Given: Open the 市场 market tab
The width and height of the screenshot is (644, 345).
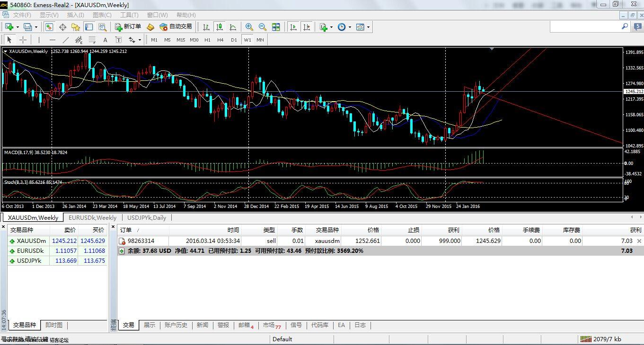Looking at the screenshot, I should 272,325.
